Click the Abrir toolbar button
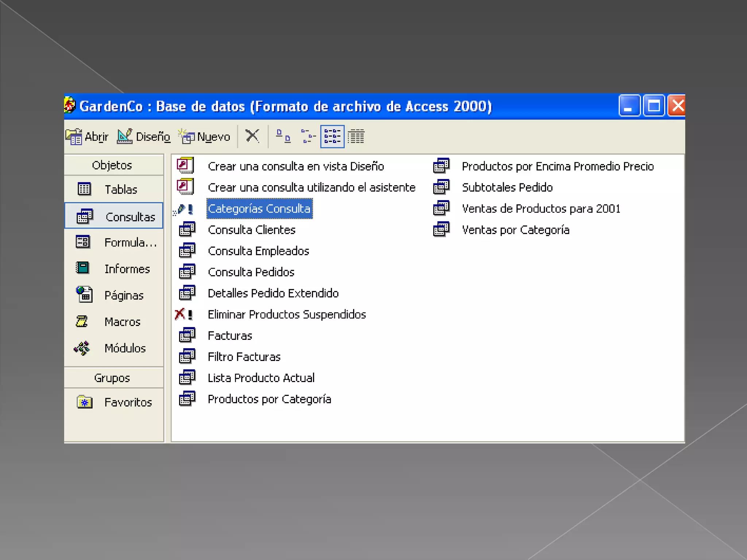Image resolution: width=747 pixels, height=560 pixels. click(x=87, y=137)
